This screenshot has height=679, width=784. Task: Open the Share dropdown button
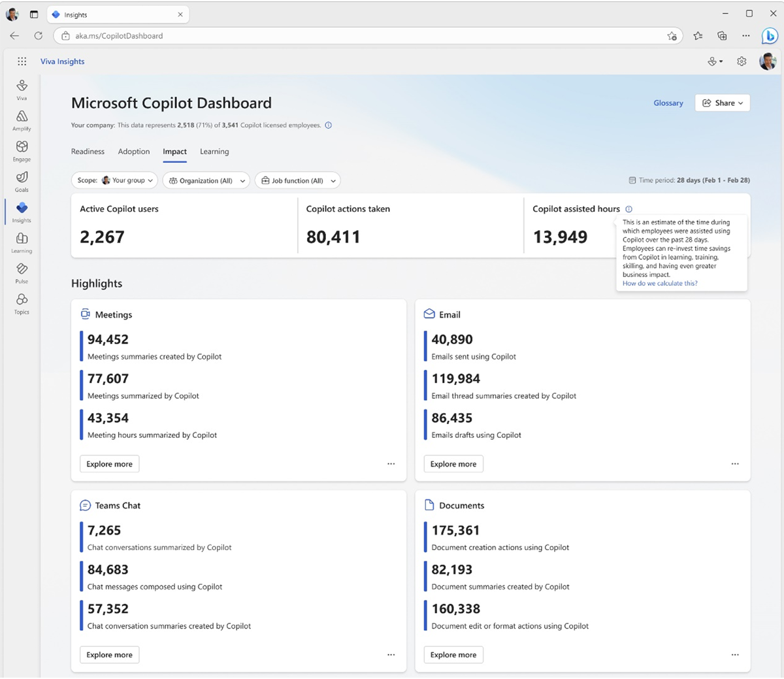coord(722,103)
